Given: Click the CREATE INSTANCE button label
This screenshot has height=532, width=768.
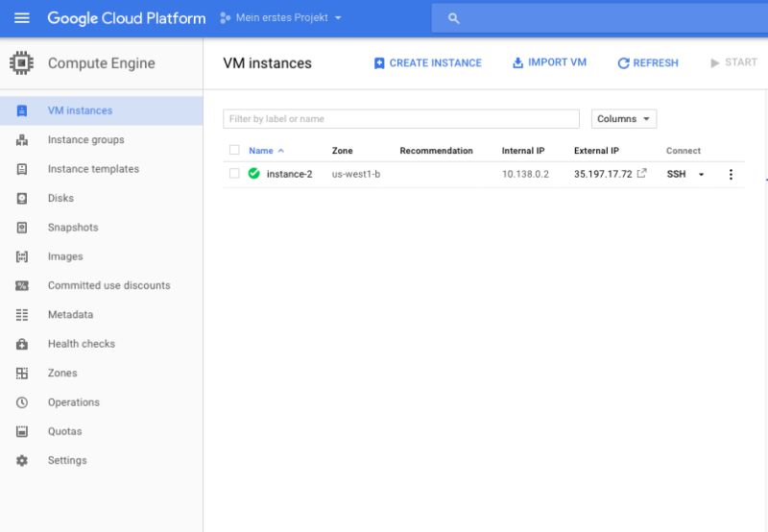Looking at the screenshot, I should pyautogui.click(x=436, y=63).
